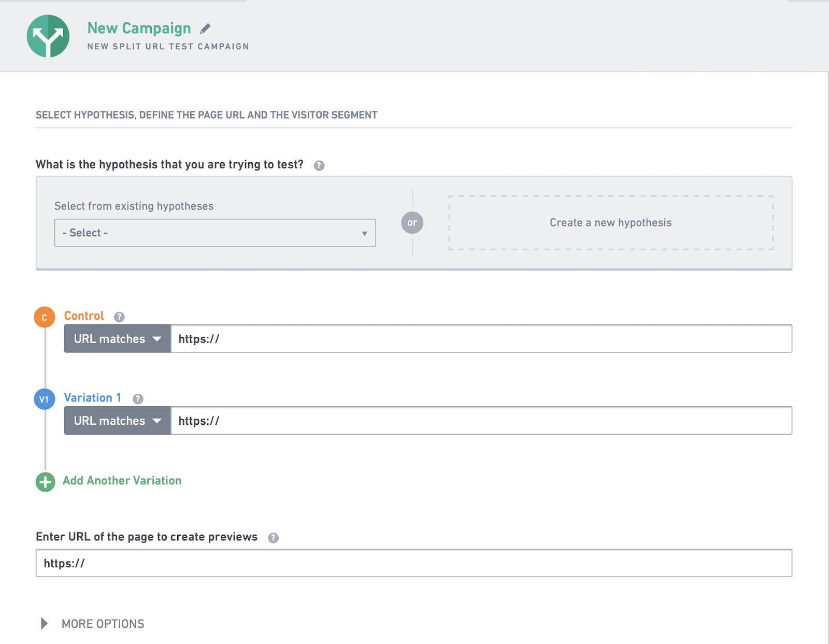Click the Control label text
The width and height of the screenshot is (829, 644).
84,316
